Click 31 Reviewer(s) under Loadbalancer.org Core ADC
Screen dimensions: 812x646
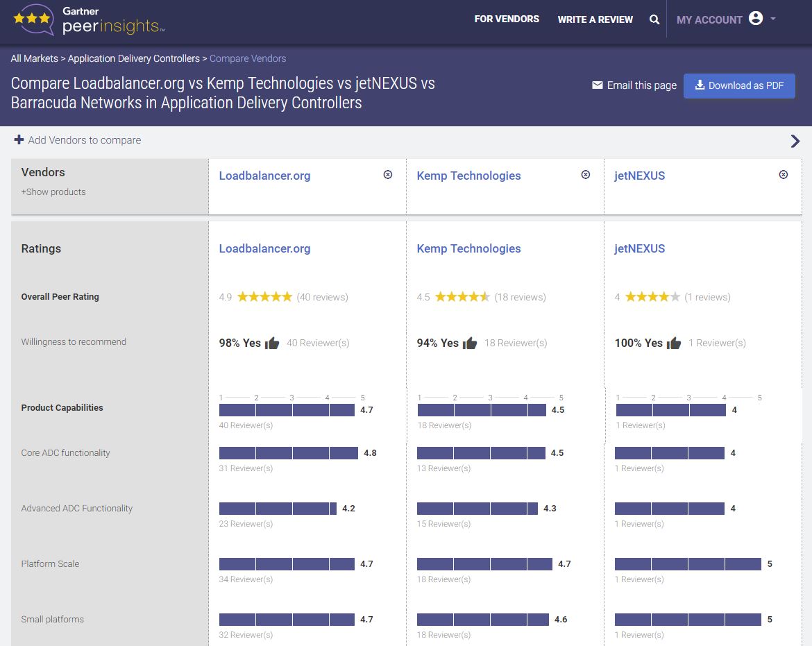click(x=246, y=468)
